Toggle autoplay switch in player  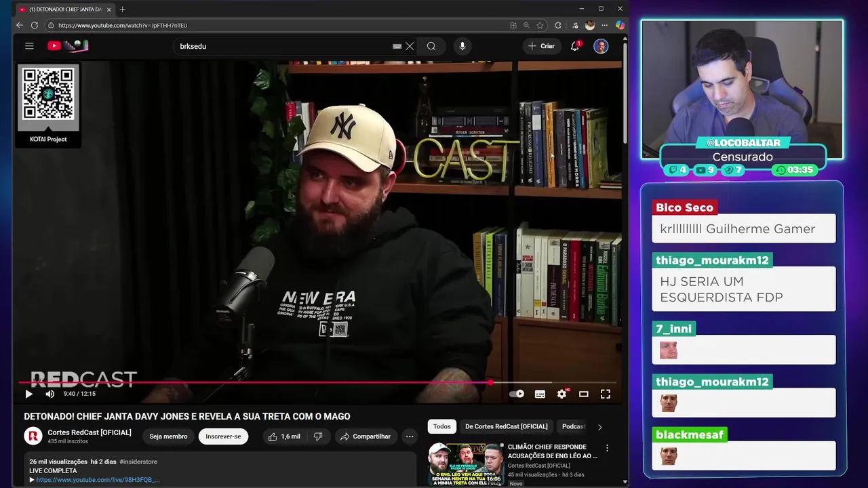[x=517, y=394]
